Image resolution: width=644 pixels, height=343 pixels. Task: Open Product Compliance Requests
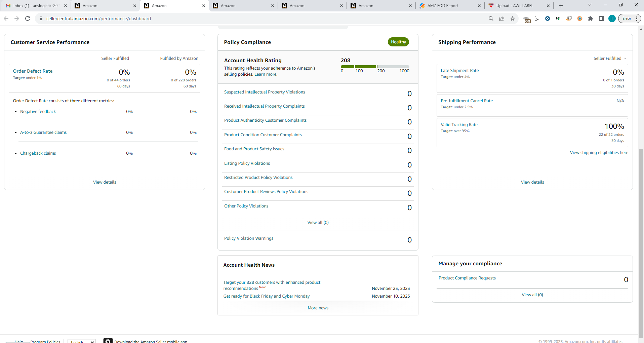(x=467, y=278)
